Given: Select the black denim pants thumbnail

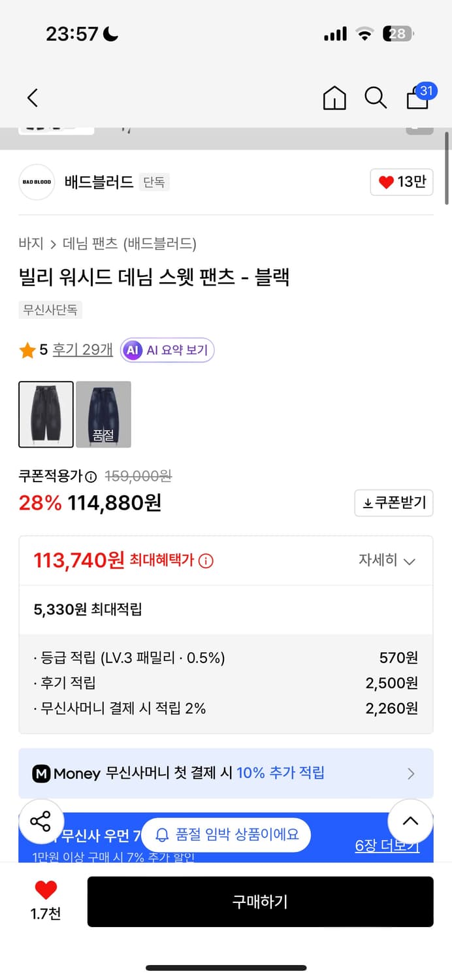Looking at the screenshot, I should click(x=45, y=414).
